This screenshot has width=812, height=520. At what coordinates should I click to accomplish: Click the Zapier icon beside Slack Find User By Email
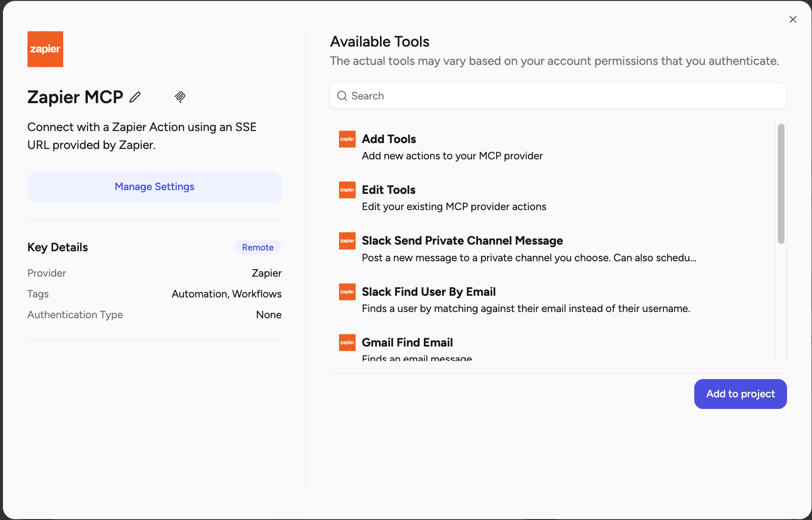[x=347, y=291]
